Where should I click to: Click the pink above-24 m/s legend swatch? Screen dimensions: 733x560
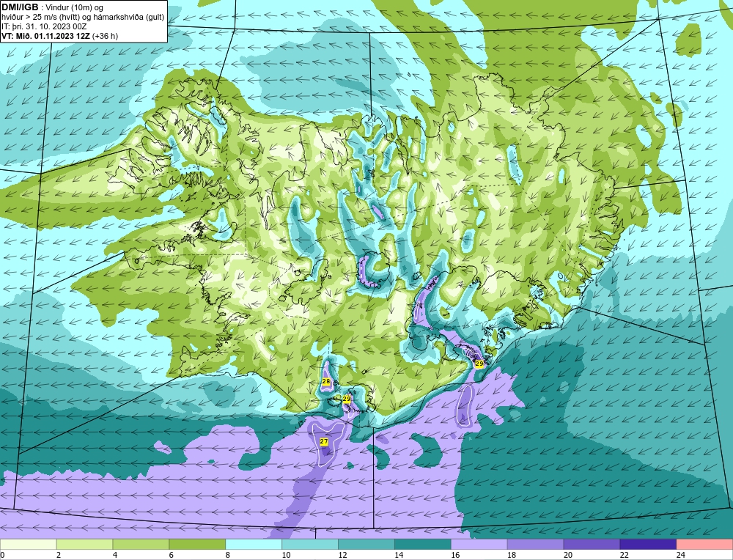point(704,544)
